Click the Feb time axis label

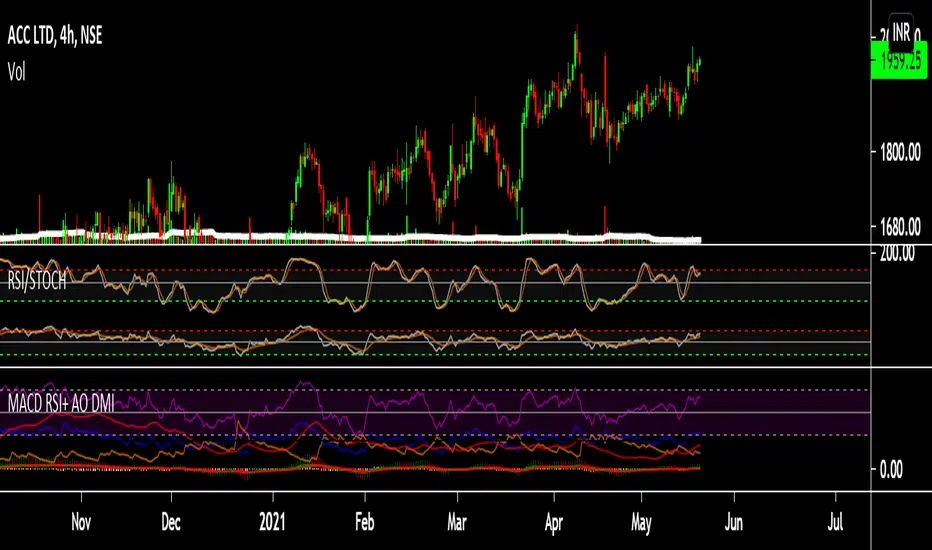click(365, 521)
